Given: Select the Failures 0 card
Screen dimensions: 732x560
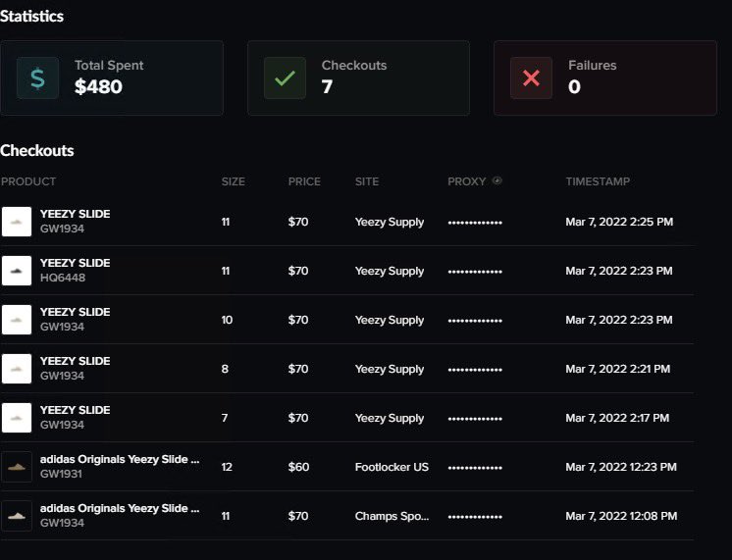Looking at the screenshot, I should tap(605, 77).
